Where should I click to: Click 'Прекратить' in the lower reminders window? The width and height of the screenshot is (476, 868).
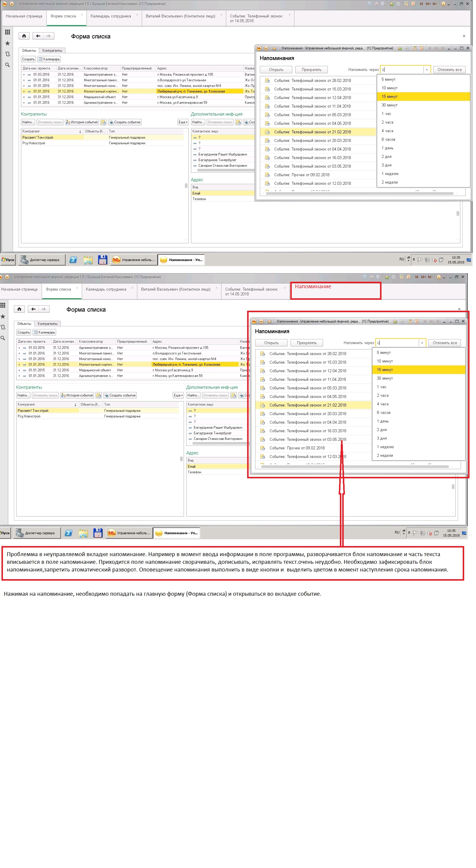click(x=306, y=343)
